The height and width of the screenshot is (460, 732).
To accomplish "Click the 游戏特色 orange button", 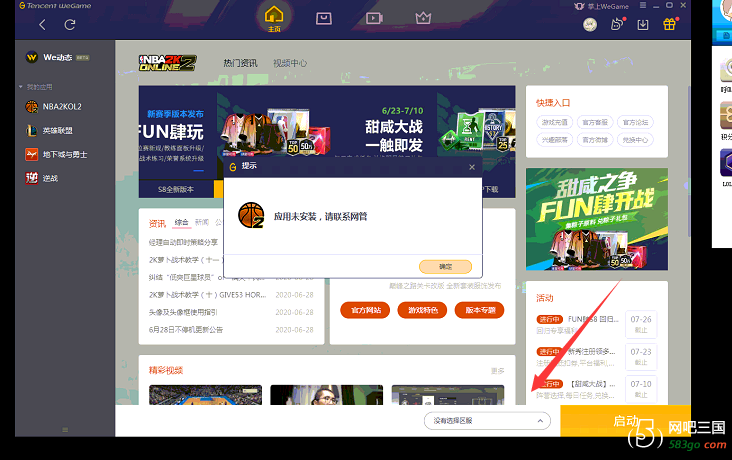I will click(422, 310).
